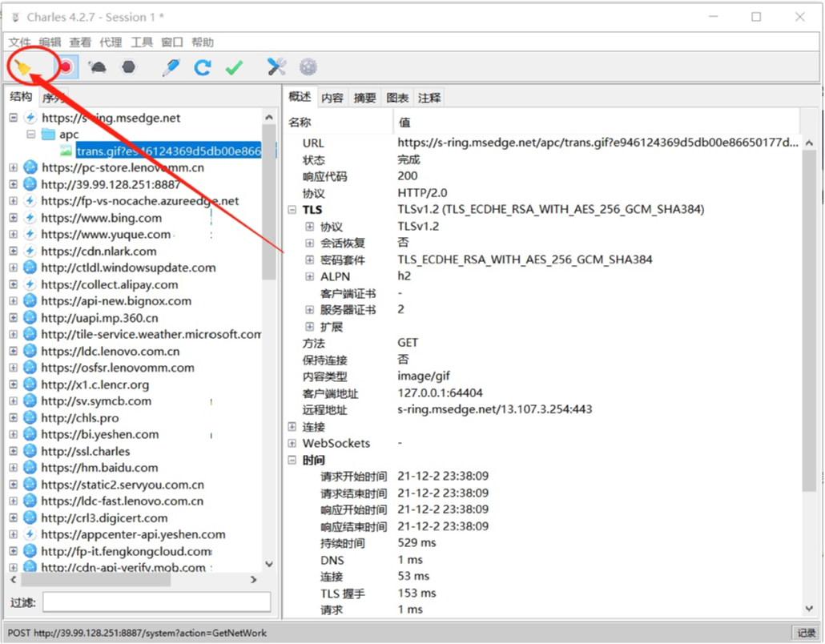Screen dimensions: 825x644
Task: Click the left tree scroll-right arrow
Action: pyautogui.click(x=254, y=580)
